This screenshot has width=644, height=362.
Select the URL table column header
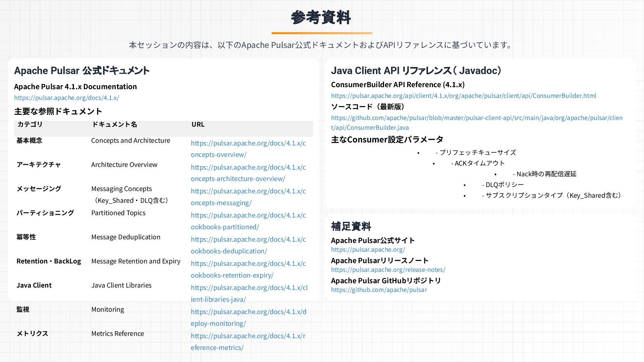(198, 124)
